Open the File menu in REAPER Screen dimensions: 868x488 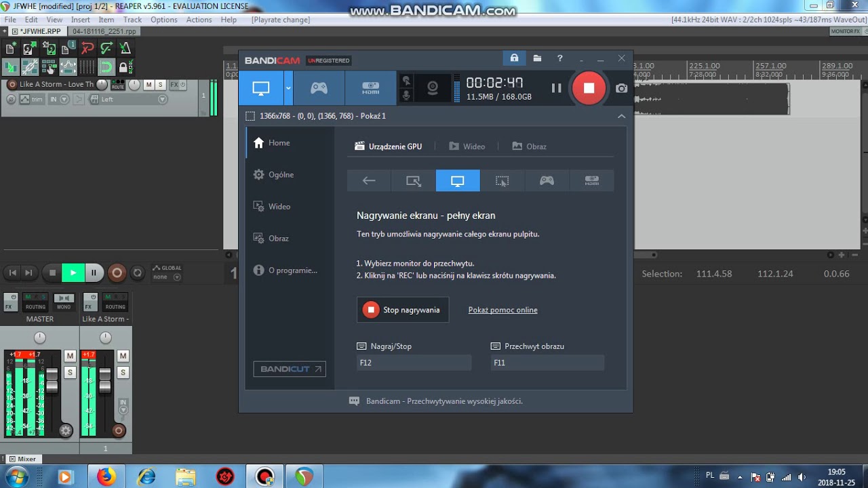tap(10, 20)
